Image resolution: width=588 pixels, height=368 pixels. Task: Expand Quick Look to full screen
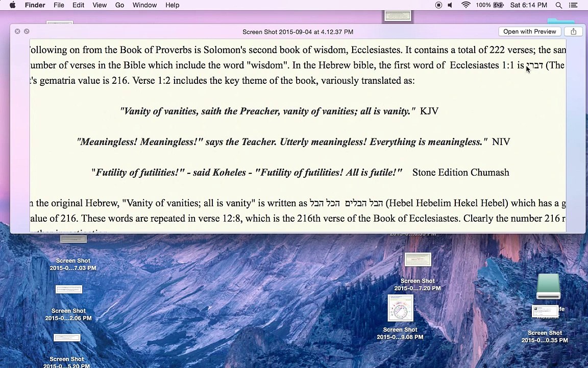27,31
